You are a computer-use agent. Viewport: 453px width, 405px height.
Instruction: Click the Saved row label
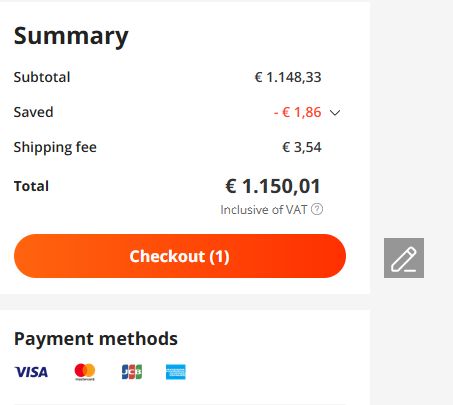33,112
